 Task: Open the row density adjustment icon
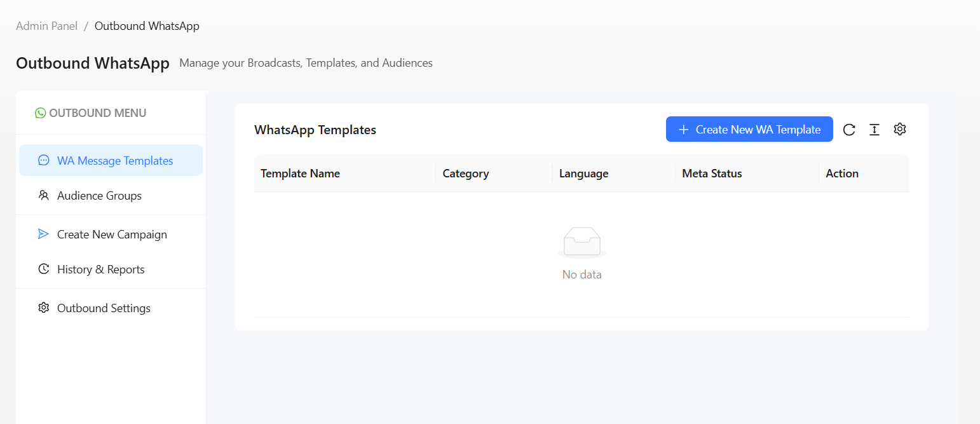[875, 129]
